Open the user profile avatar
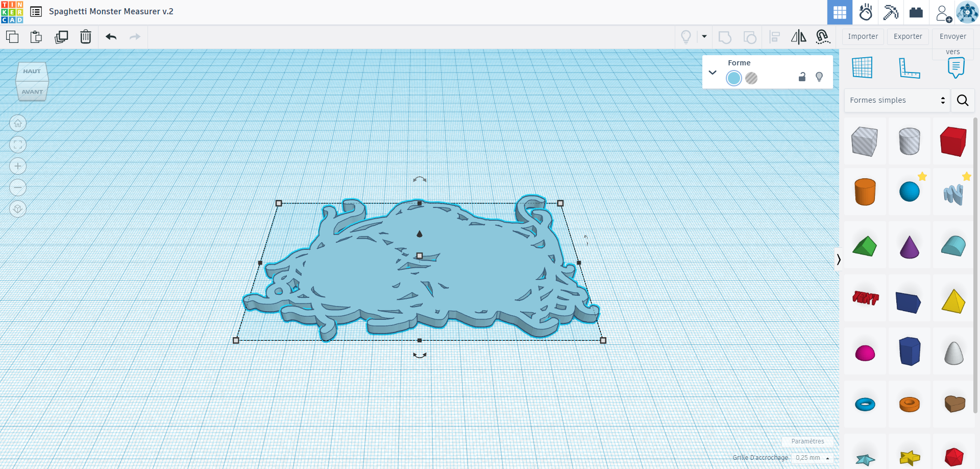This screenshot has height=469, width=980. point(967,12)
